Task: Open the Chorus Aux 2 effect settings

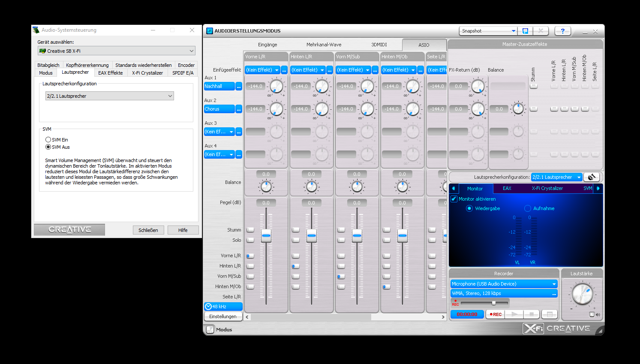Action: tap(239, 109)
